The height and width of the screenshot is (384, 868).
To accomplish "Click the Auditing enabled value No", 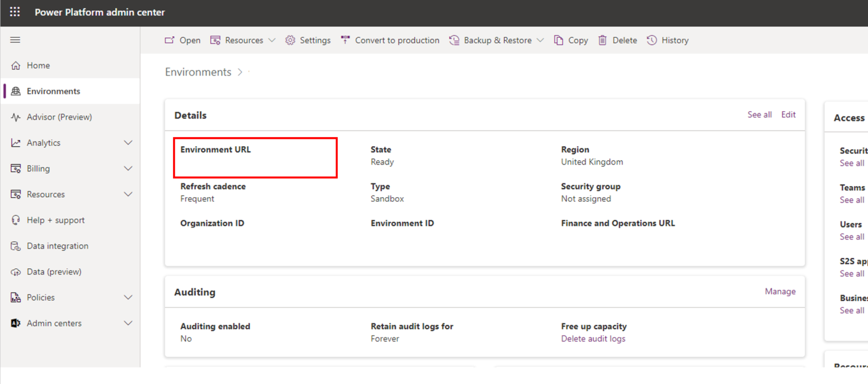I will pos(186,339).
